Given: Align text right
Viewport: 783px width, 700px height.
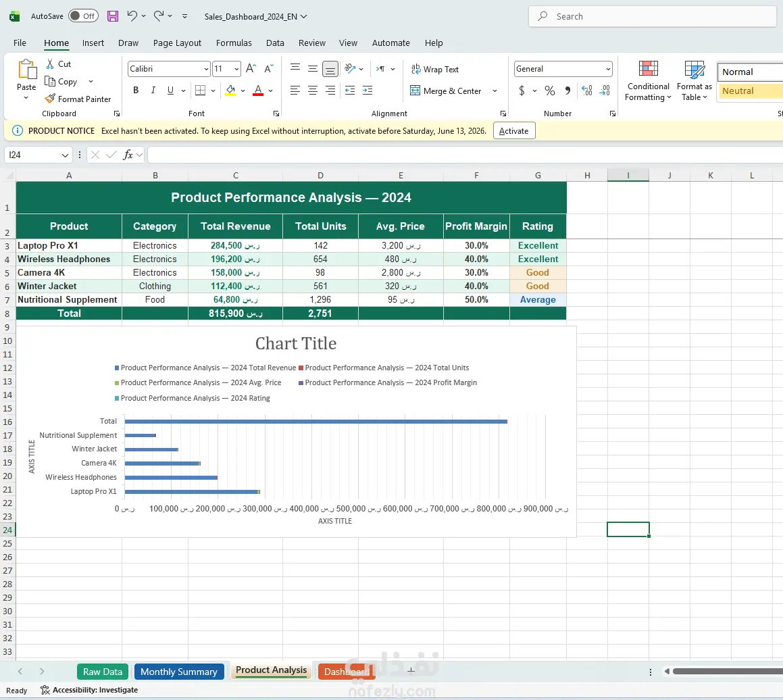Looking at the screenshot, I should [330, 91].
